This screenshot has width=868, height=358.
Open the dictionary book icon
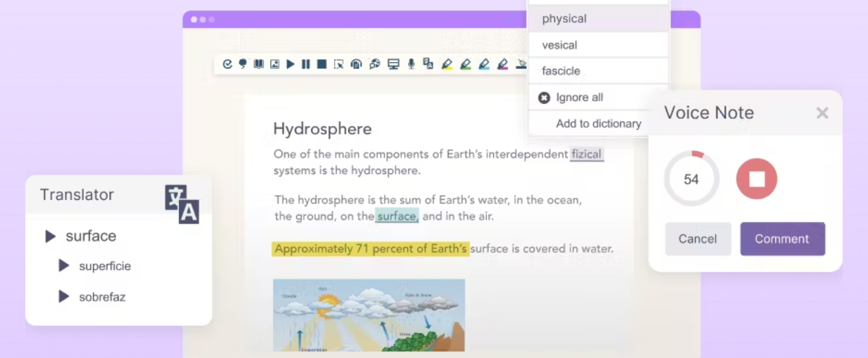[258, 64]
